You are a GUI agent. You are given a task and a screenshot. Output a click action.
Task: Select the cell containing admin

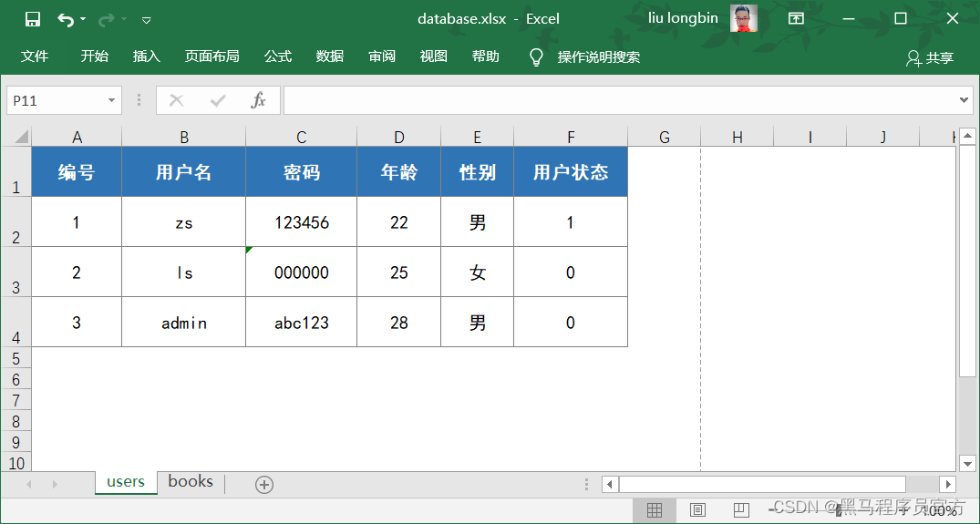pos(184,322)
